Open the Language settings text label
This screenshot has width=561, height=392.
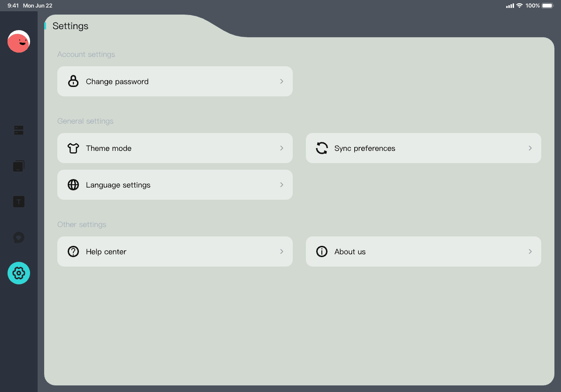118,185
